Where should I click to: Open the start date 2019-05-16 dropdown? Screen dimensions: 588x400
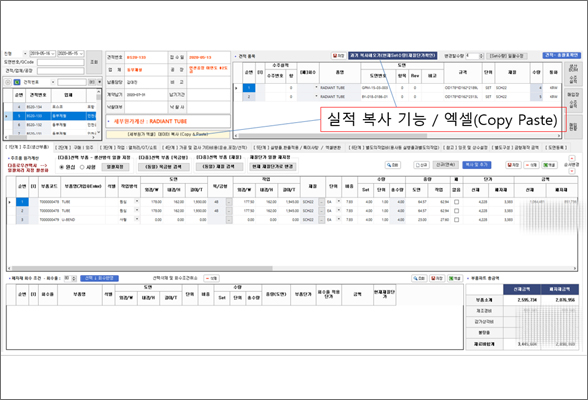pyautogui.click(x=53, y=54)
